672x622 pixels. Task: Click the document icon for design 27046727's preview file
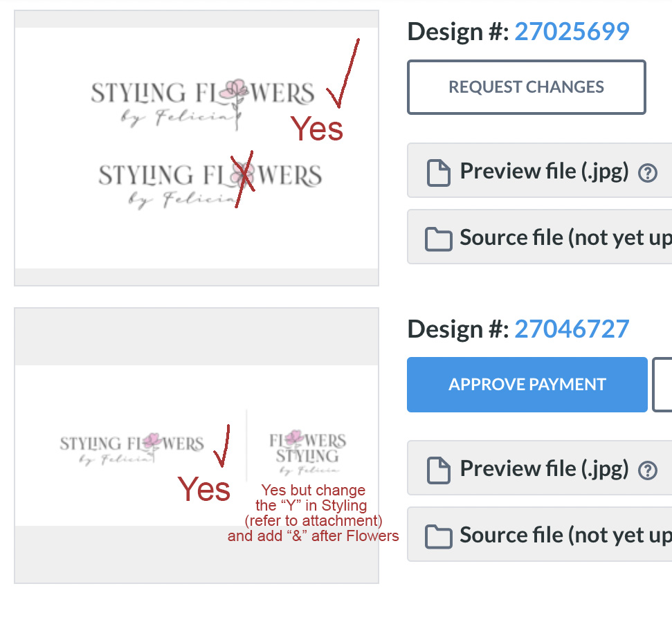(439, 470)
